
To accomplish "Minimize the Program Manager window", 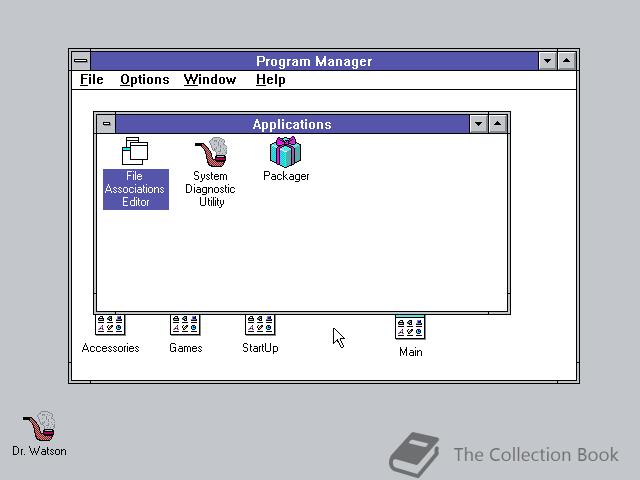I will (x=547, y=61).
